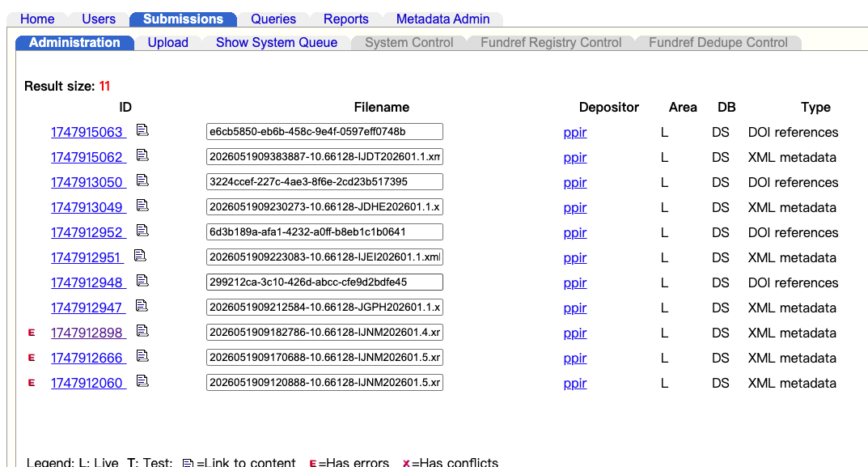This screenshot has height=467, width=868.
Task: Open content icon for submission 1747912060
Action: point(142,381)
